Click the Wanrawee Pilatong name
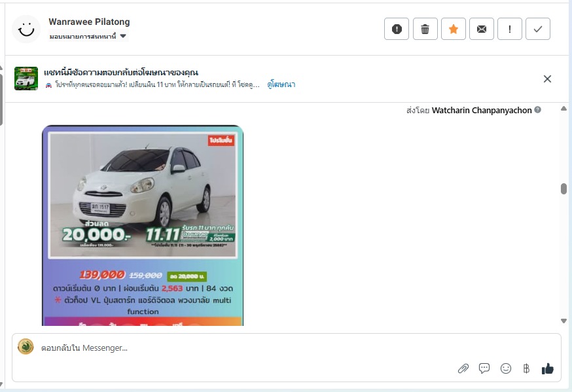 [90, 22]
